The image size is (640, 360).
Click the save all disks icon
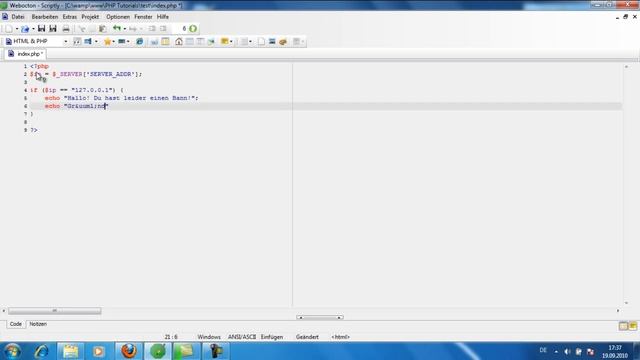[53, 29]
